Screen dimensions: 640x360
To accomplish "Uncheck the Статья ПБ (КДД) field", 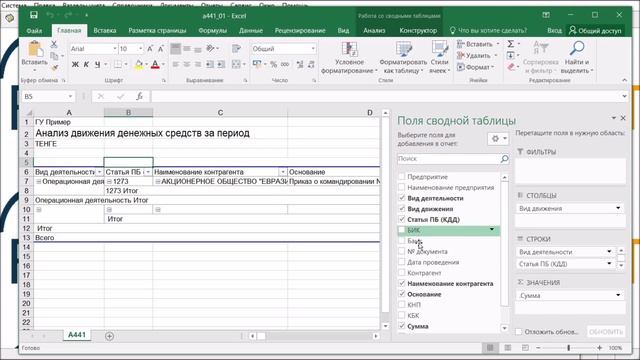I will click(402, 219).
